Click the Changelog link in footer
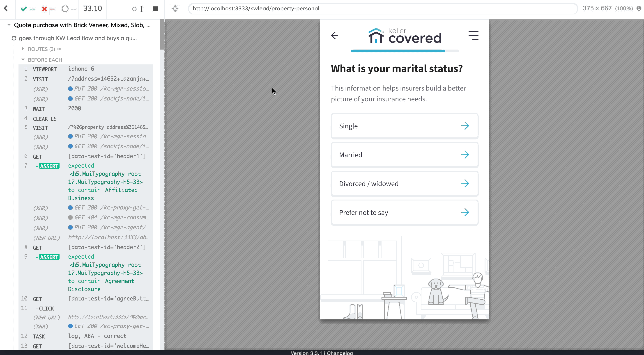Image resolution: width=644 pixels, height=355 pixels. tap(340, 353)
